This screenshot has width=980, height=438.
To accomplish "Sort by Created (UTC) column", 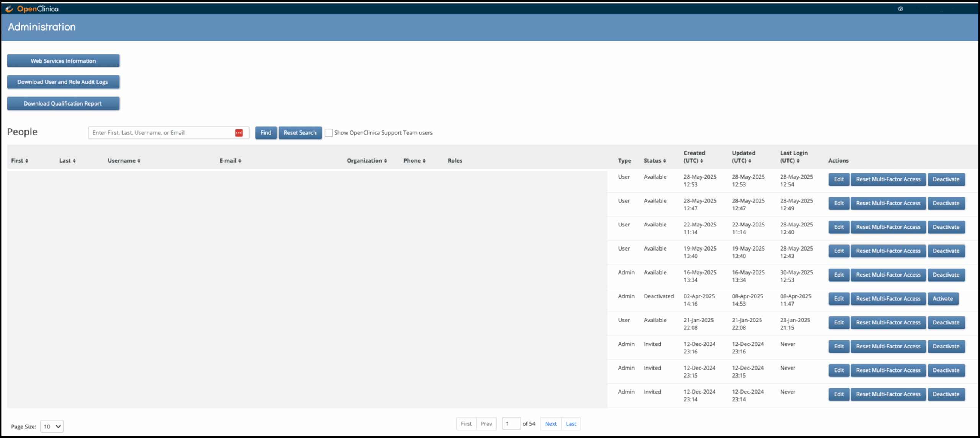I will [x=702, y=161].
